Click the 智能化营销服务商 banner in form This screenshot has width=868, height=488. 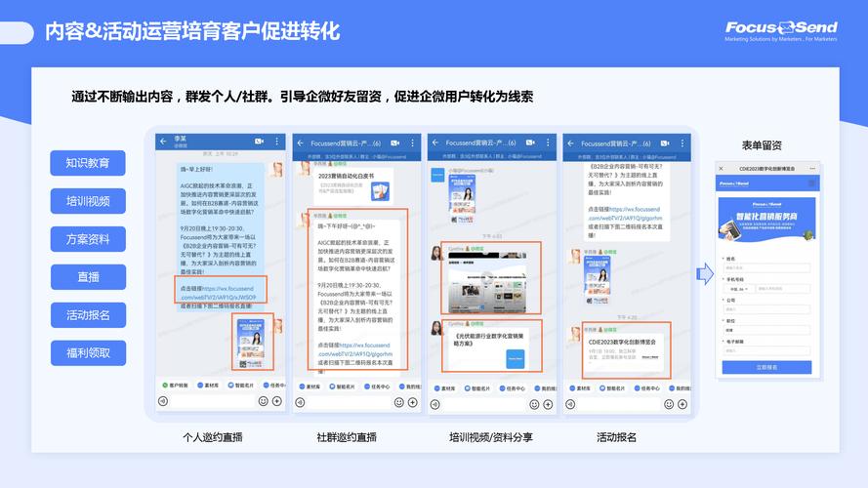click(766, 220)
